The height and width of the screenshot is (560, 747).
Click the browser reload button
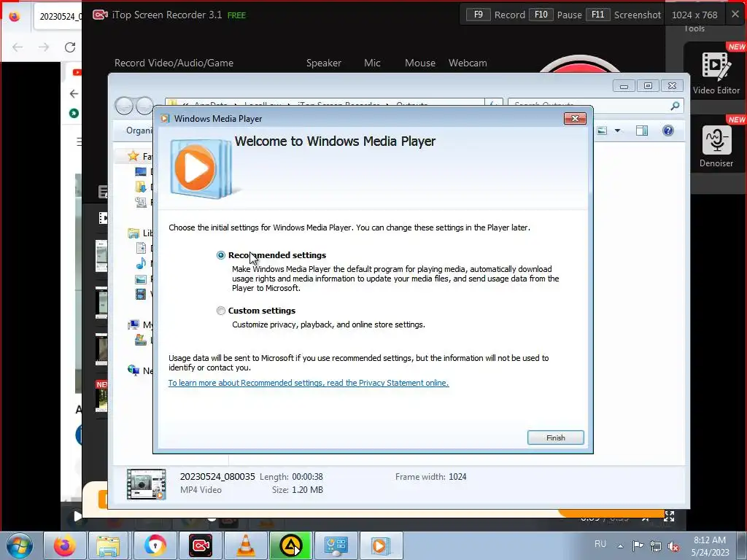[x=70, y=47]
